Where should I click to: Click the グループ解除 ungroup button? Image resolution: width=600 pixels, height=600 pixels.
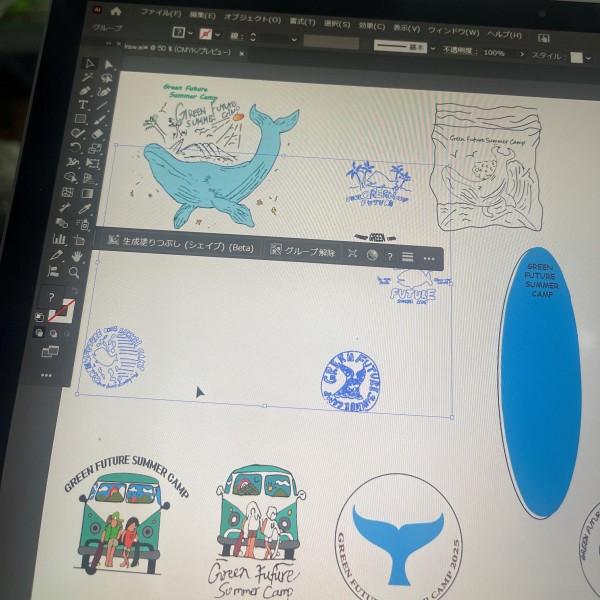pyautogui.click(x=303, y=251)
